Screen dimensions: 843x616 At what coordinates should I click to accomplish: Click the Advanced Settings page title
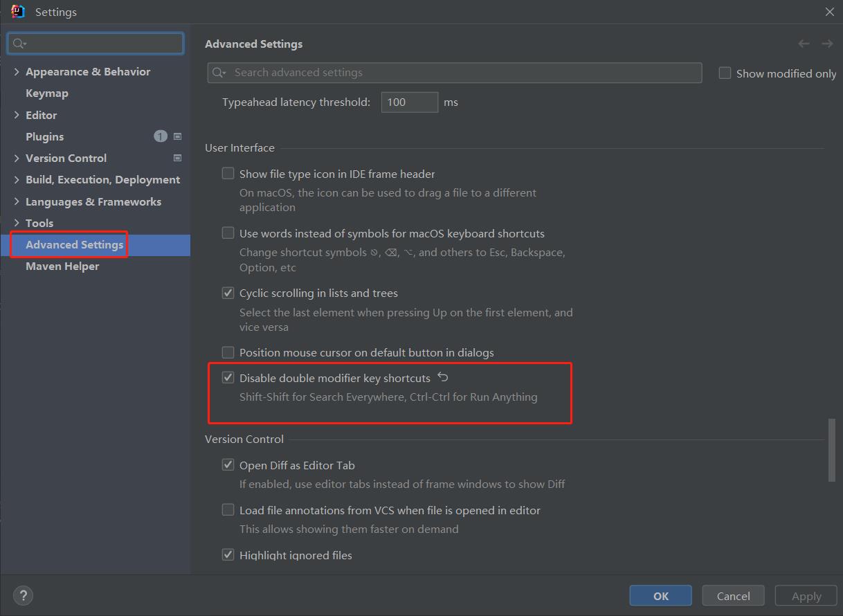[254, 44]
